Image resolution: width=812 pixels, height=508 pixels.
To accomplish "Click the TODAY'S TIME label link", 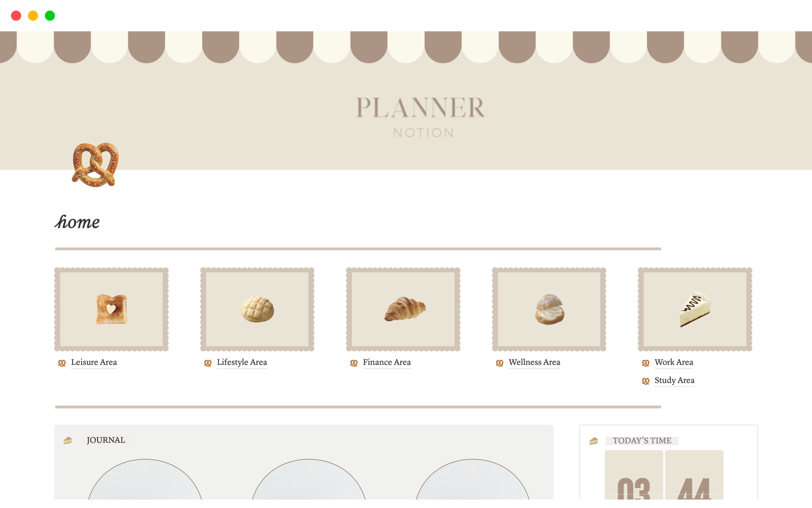I will click(x=641, y=439).
